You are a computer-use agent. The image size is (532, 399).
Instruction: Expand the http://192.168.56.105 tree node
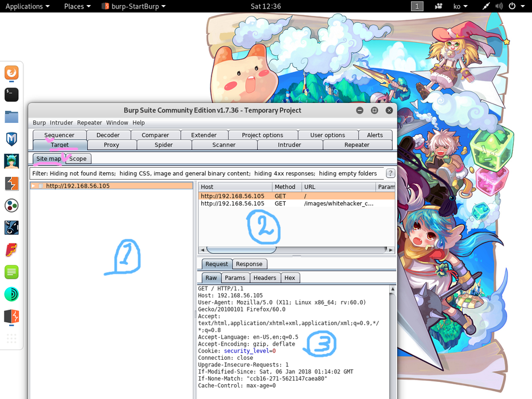(33, 186)
